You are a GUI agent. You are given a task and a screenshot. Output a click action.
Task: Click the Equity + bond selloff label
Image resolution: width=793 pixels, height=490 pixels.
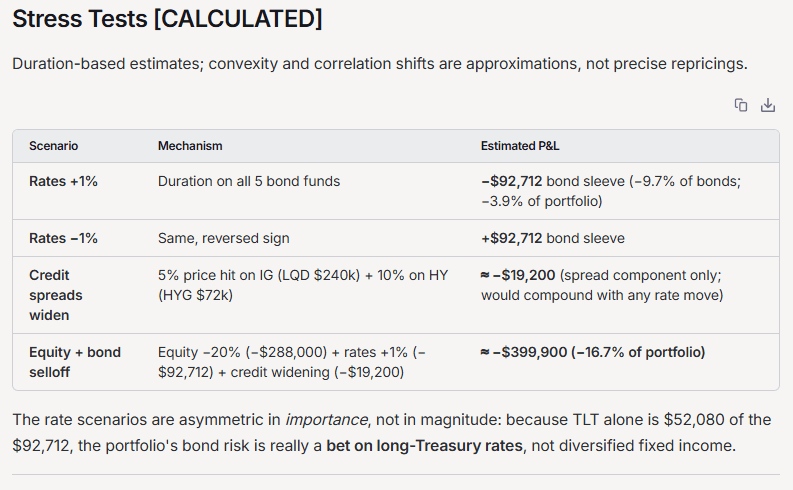pyautogui.click(x=75, y=362)
